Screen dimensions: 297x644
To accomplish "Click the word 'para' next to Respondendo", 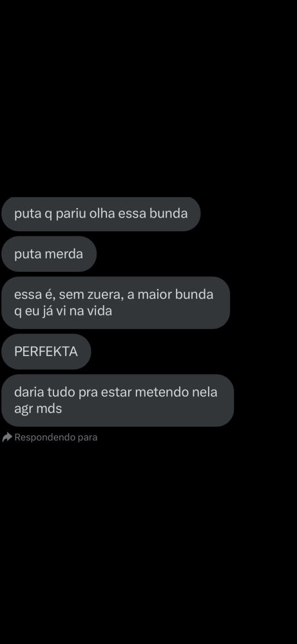I will tap(88, 438).
